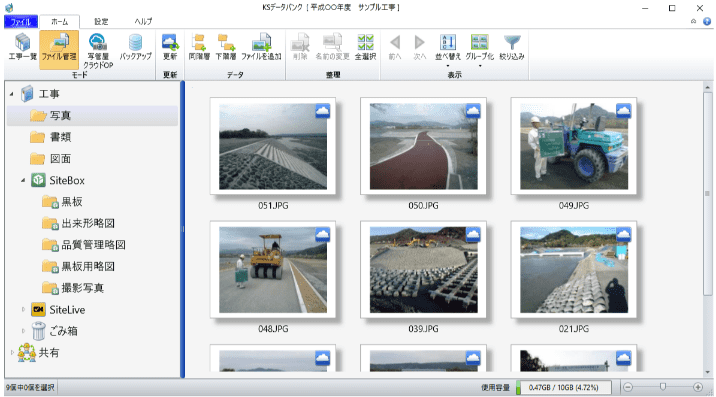Select all items with 全選択

pos(365,47)
